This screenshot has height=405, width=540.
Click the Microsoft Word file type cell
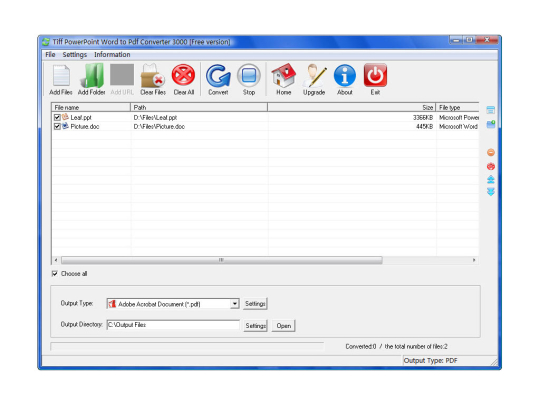tap(458, 126)
